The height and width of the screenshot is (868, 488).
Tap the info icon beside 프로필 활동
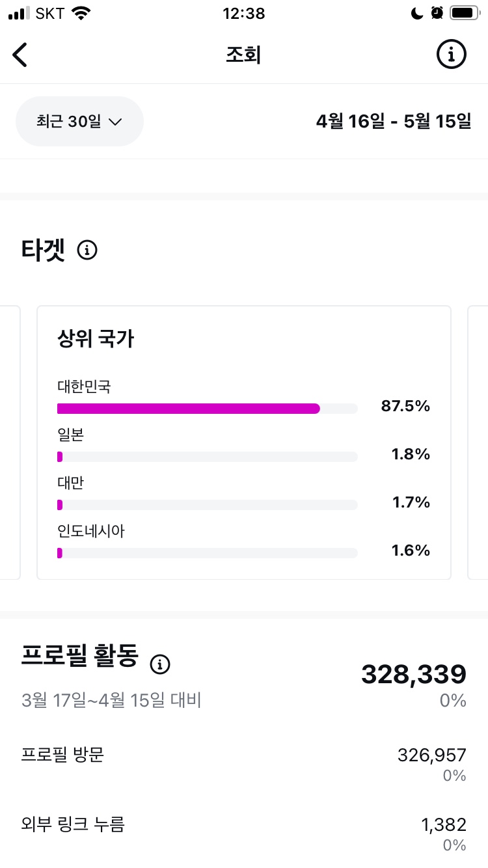coord(160,664)
